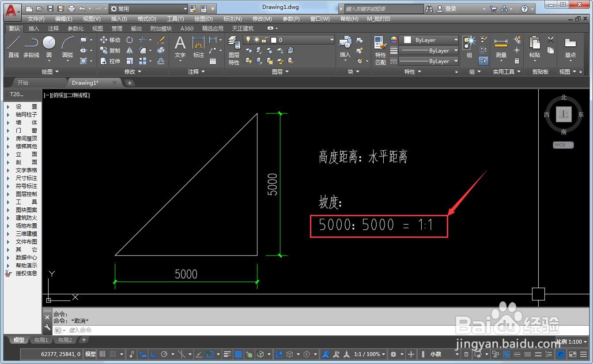The image size is (593, 364).
Task: Click the 特性匹配 match properties tool
Action: [x=381, y=50]
